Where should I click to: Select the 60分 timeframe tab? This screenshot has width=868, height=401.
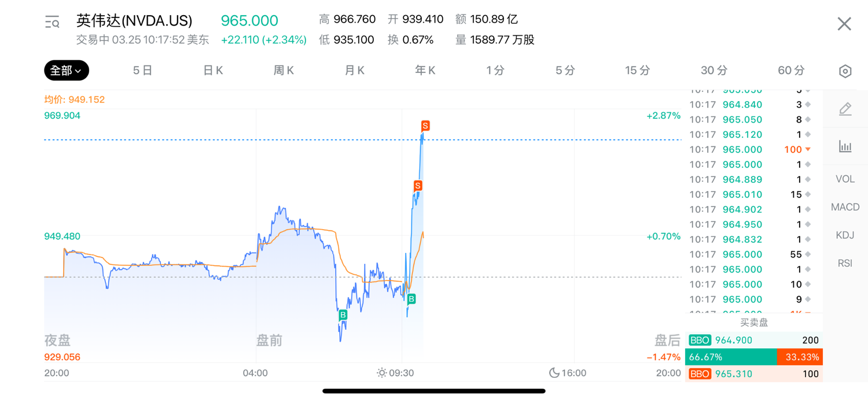point(791,71)
